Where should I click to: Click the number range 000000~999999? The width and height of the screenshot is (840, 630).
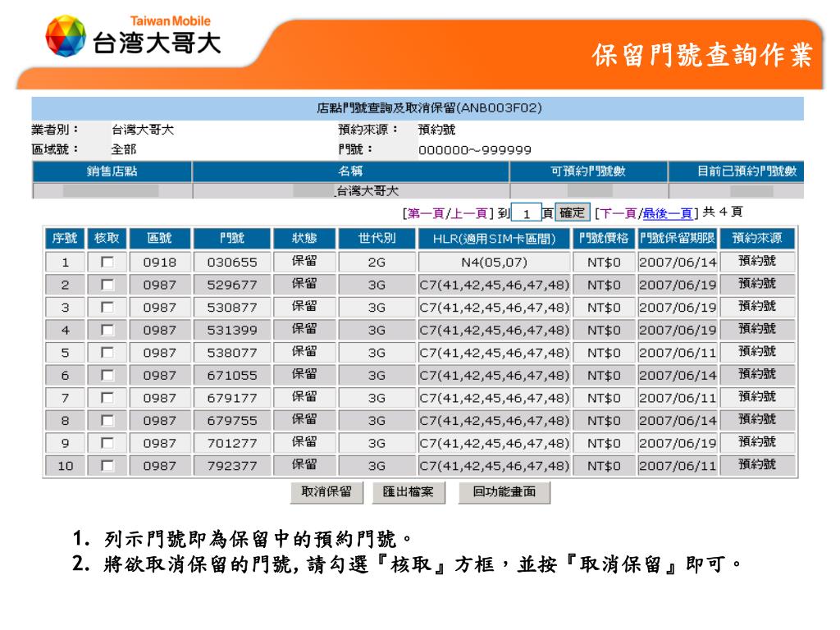(475, 150)
